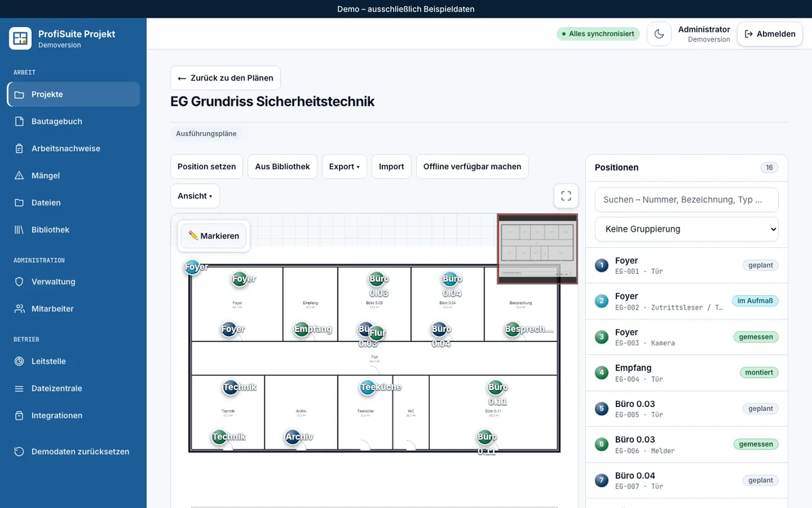Image resolution: width=812 pixels, height=508 pixels.
Task: Select list row EG-004 Empfang Tür
Action: (x=686, y=373)
